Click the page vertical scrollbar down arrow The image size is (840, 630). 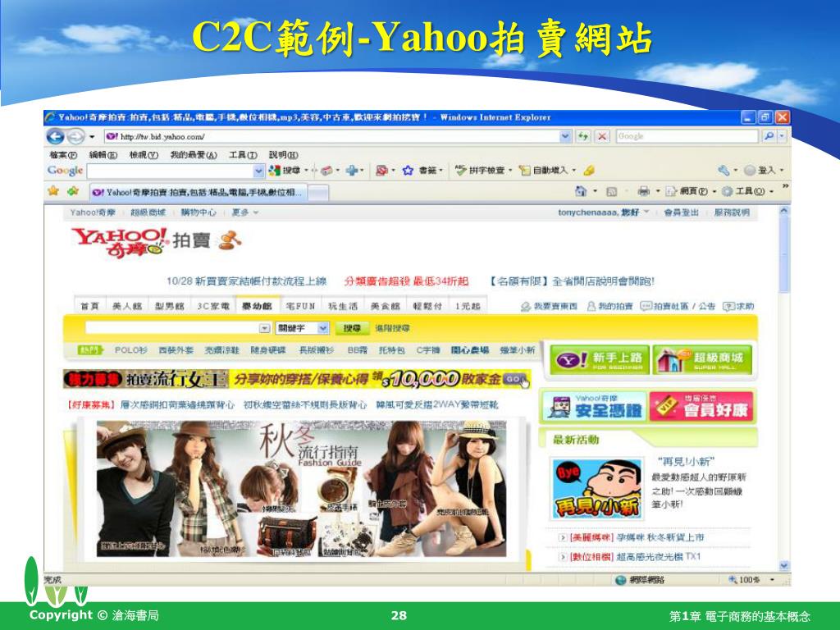pos(783,566)
